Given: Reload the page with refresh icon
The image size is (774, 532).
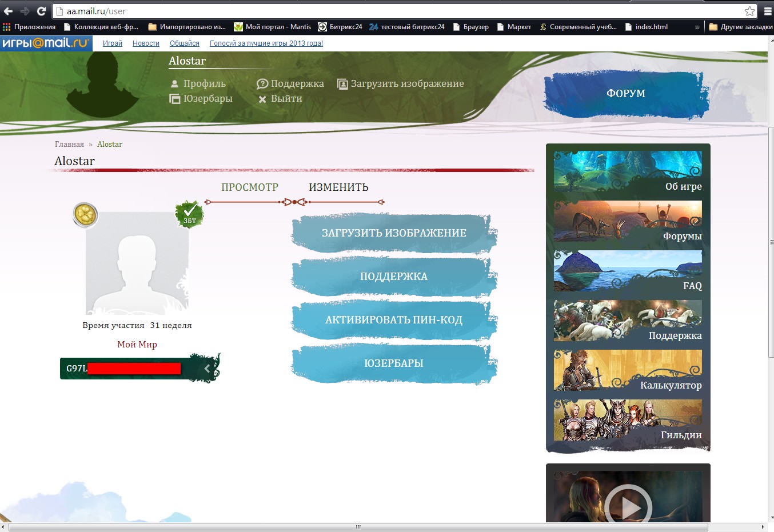Looking at the screenshot, I should (x=41, y=11).
